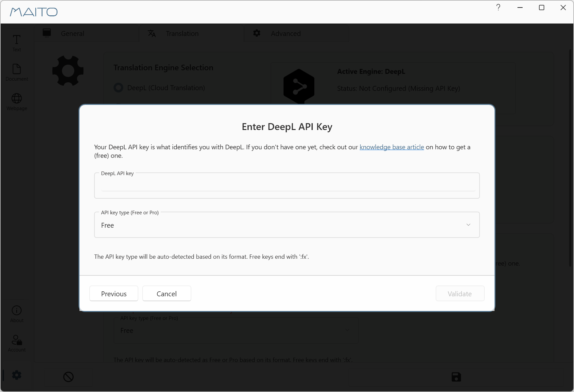Viewport: 574px width, 392px height.
Task: Expand API key type dropdown in dialog
Action: click(x=287, y=225)
